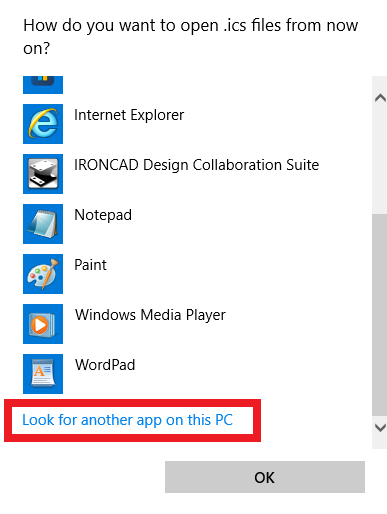Click the scrollbar thumb in app list
The image size is (387, 514).
click(379, 315)
